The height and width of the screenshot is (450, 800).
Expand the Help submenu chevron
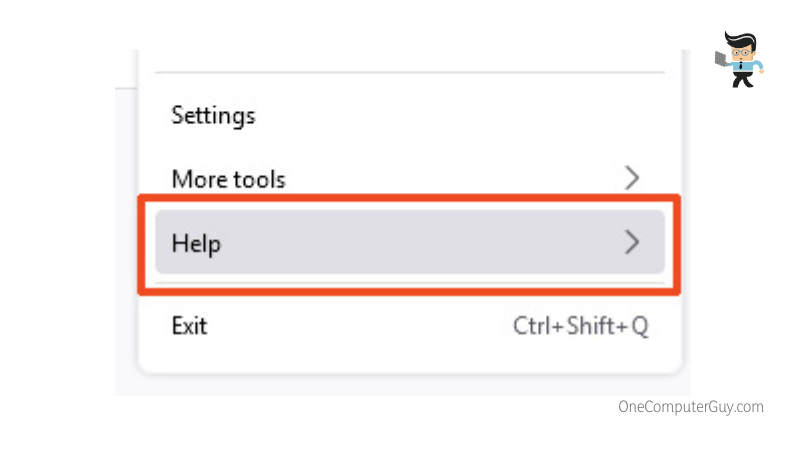pos(632,242)
